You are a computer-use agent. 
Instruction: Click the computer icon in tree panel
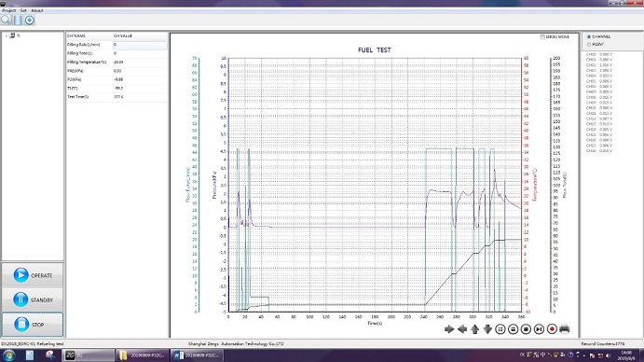pyautogui.click(x=13, y=35)
